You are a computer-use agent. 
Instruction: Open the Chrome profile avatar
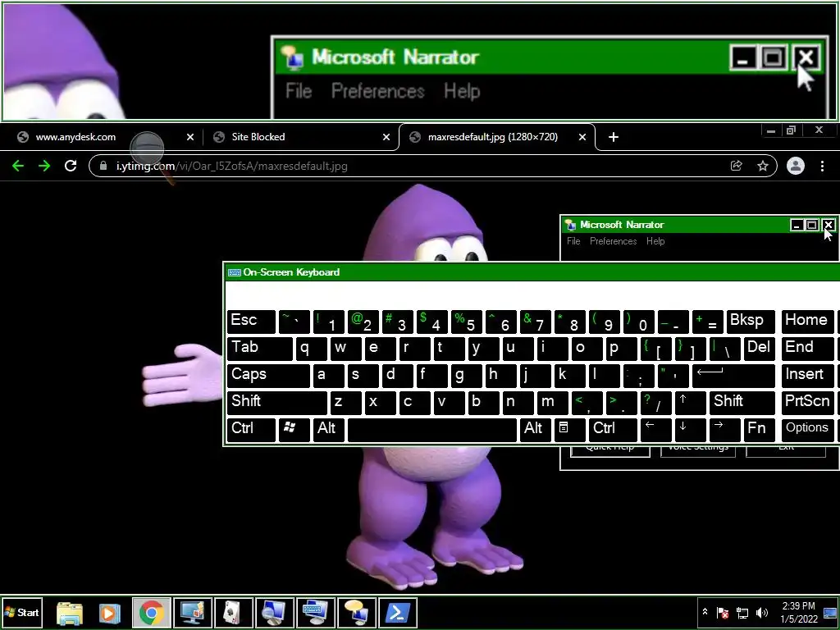[796, 166]
